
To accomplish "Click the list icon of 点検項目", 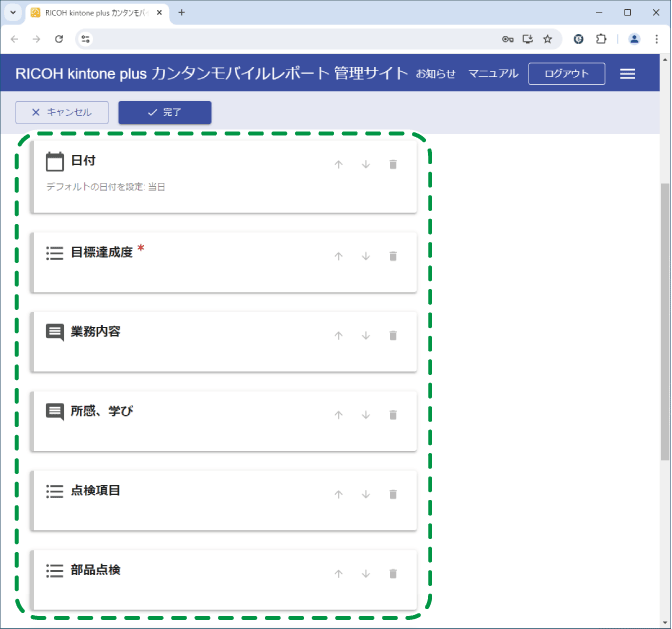I will point(55,491).
